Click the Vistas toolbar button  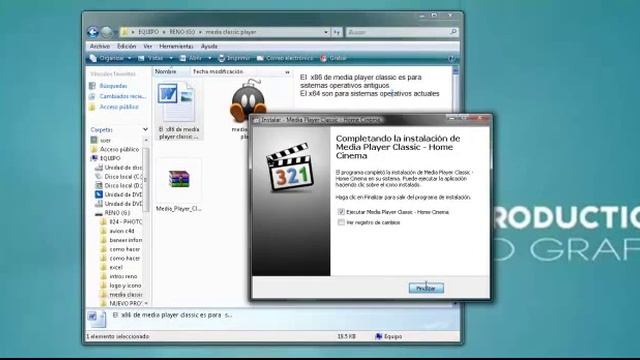[x=151, y=58]
